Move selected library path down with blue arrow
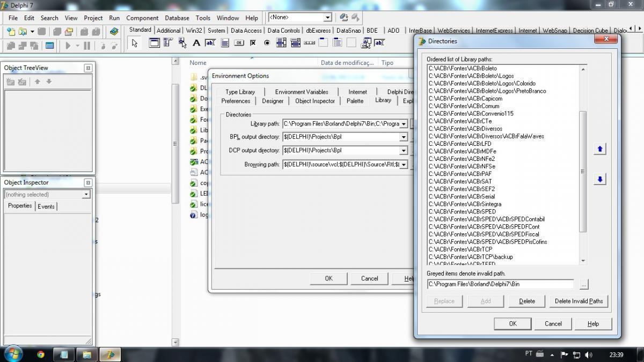 (600, 179)
